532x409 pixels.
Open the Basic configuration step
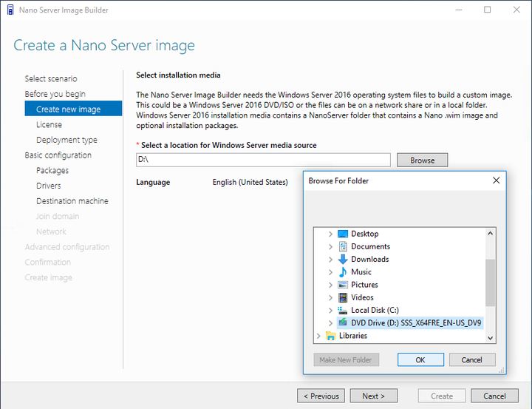(x=58, y=155)
